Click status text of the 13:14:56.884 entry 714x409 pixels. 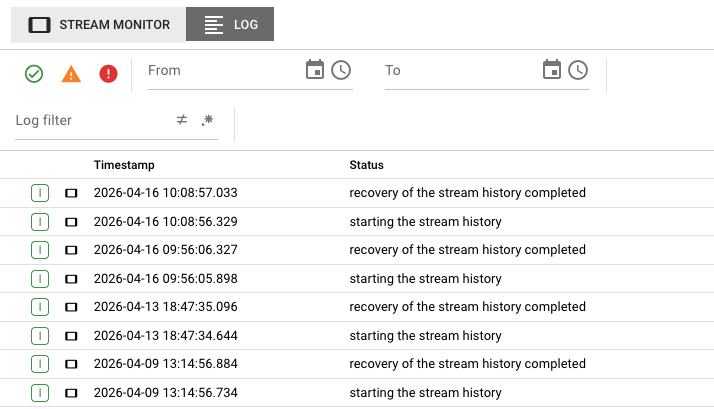click(x=468, y=363)
